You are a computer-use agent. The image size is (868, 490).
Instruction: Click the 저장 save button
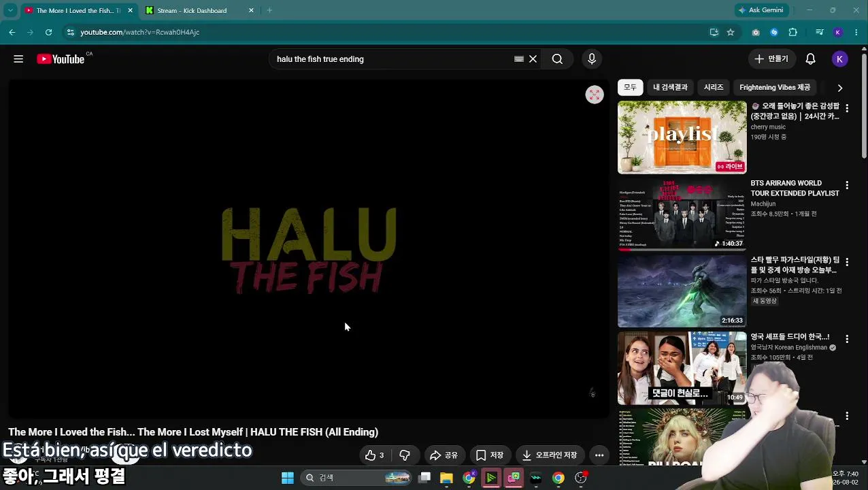[490, 455]
